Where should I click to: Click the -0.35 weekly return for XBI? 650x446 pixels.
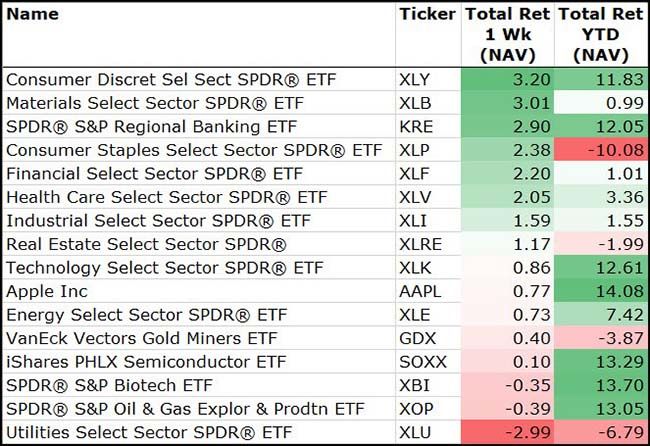(x=506, y=386)
